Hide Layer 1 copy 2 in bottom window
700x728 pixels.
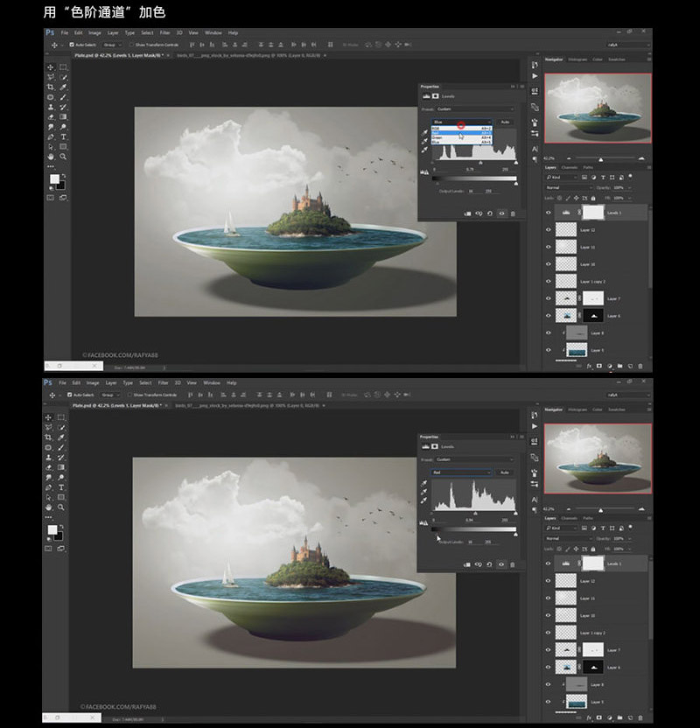pos(549,633)
